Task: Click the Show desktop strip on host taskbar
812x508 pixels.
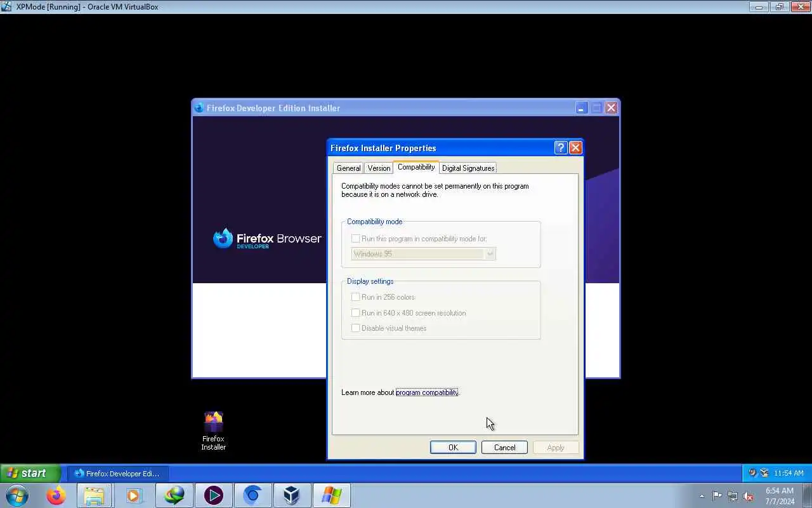Action: [x=808, y=495]
